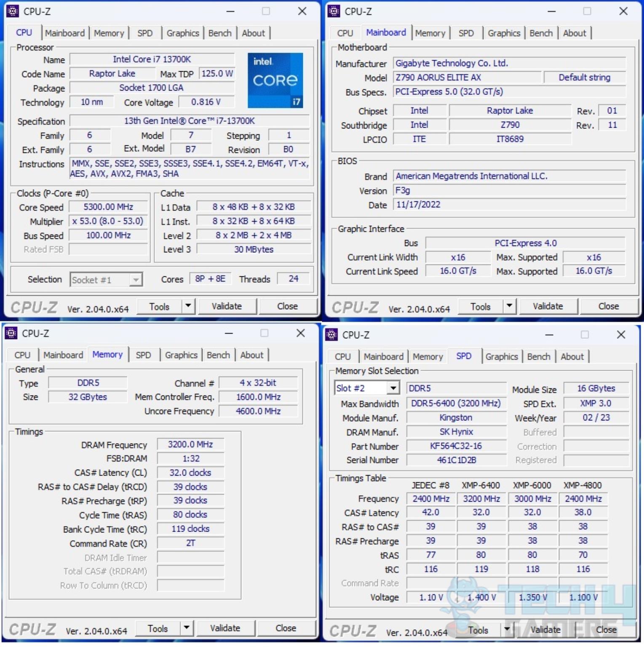Screen dimensions: 644x647
Task: Click the BIOS Version field F3g
Action: click(510, 190)
